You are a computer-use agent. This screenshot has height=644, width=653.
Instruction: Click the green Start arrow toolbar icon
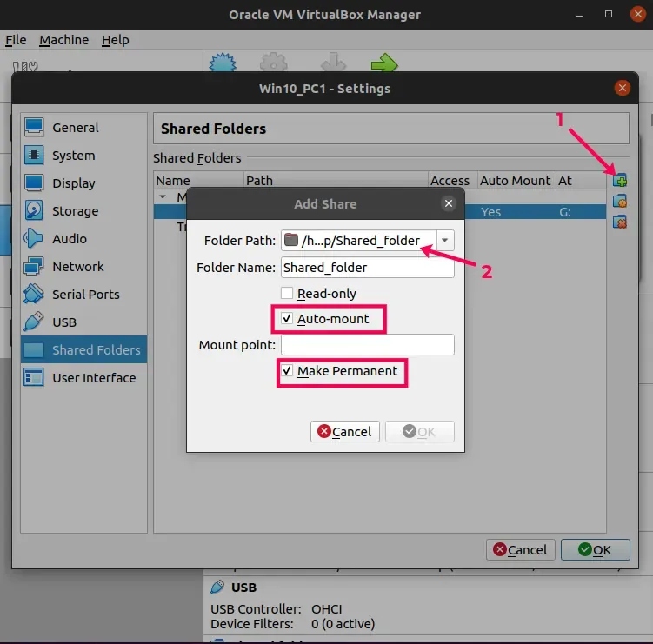click(384, 63)
